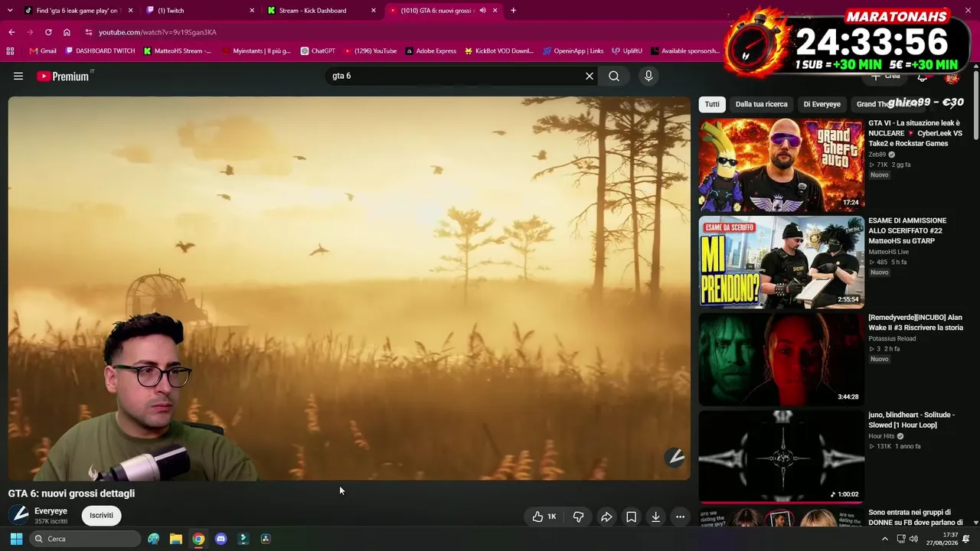Open the Gmail bookmark
Screen dimensions: 980x551
click(43, 51)
